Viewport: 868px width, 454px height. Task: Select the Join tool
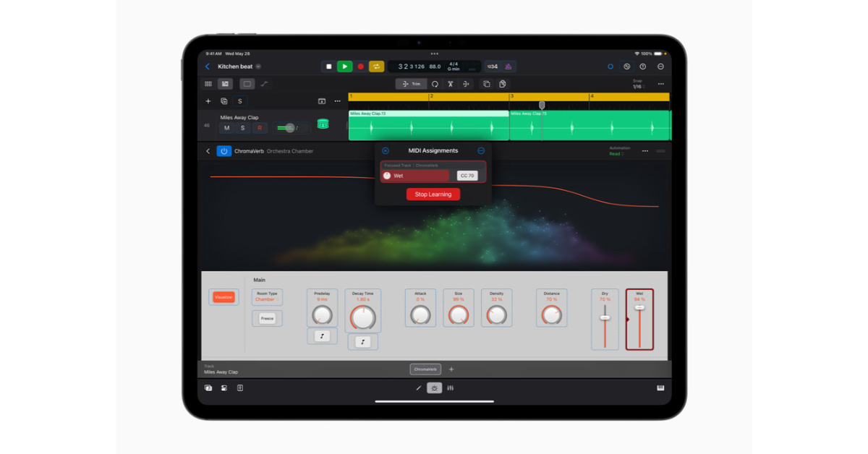466,84
